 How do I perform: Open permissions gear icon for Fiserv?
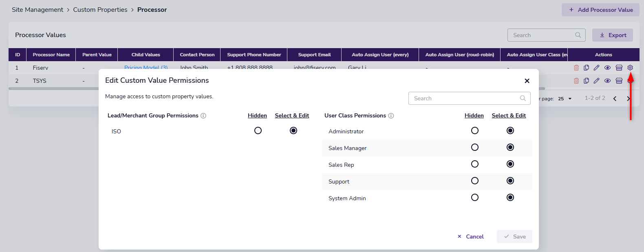coord(630,68)
